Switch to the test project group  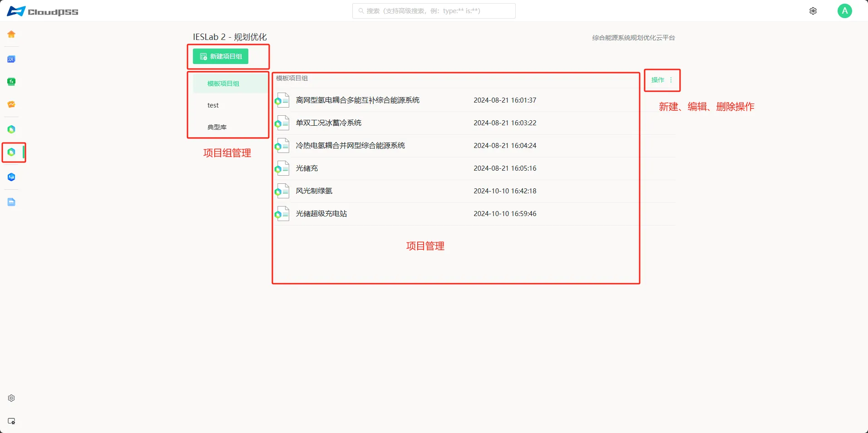[x=212, y=105]
